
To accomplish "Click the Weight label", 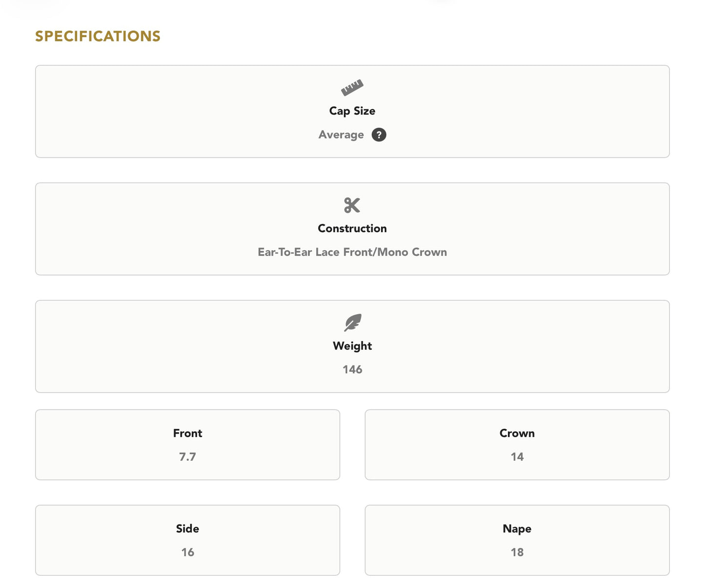I will [352, 346].
